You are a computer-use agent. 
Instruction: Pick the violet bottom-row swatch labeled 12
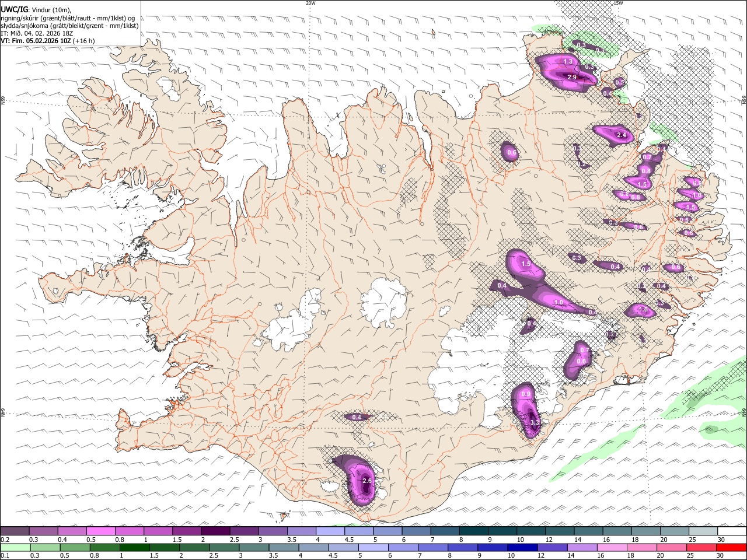point(551,547)
